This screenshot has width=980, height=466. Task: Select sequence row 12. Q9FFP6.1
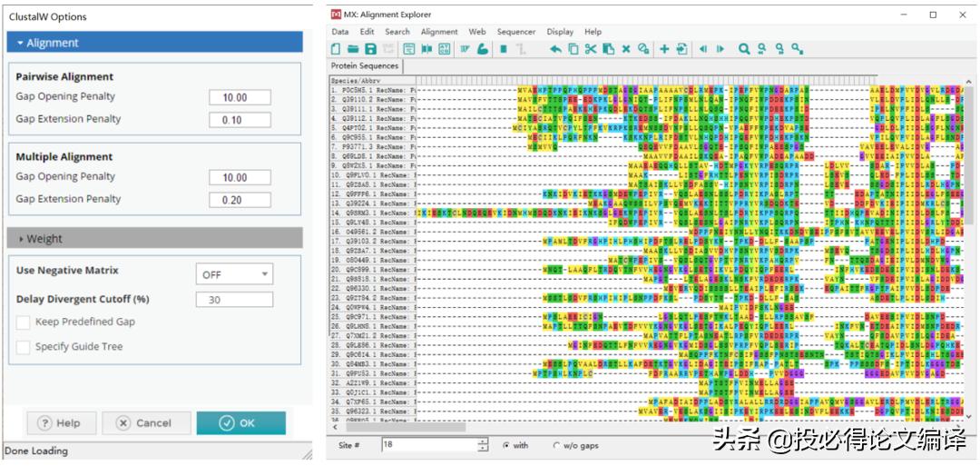[373, 193]
